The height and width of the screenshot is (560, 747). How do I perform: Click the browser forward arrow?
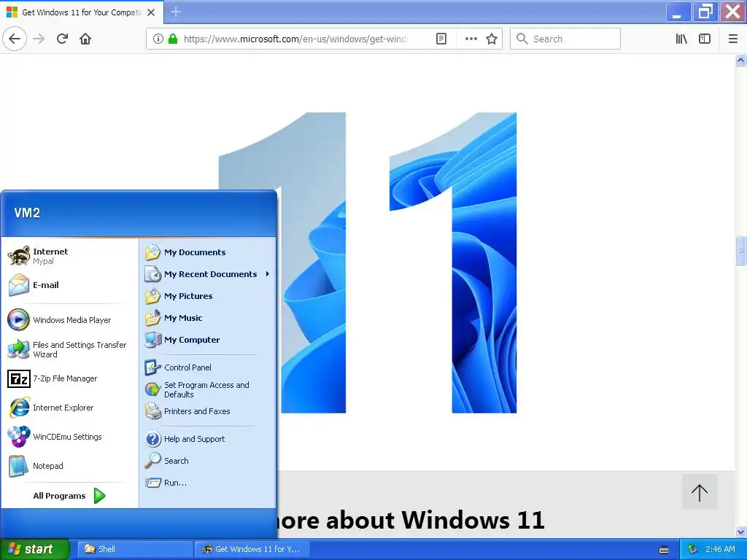tap(39, 39)
